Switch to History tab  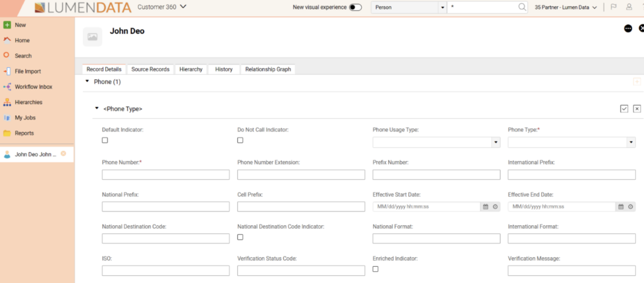tap(224, 69)
